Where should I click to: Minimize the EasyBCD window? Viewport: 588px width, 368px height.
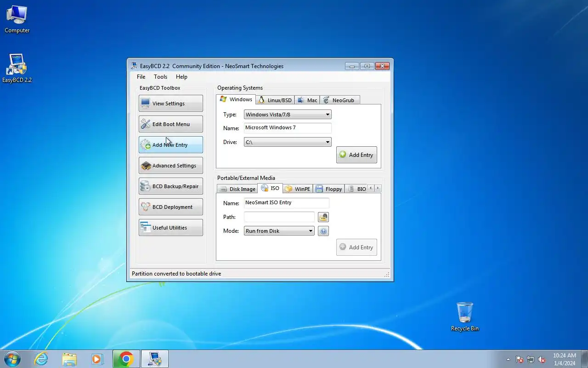pyautogui.click(x=352, y=66)
